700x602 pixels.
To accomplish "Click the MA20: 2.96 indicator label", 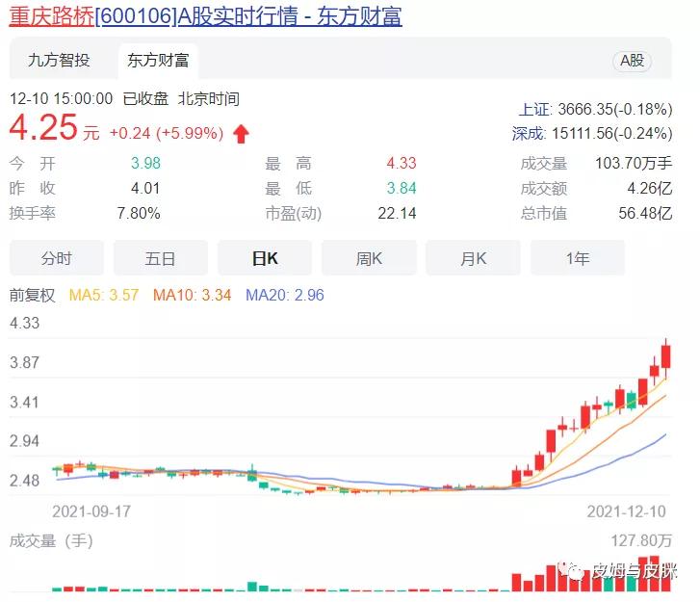I will pos(285,295).
